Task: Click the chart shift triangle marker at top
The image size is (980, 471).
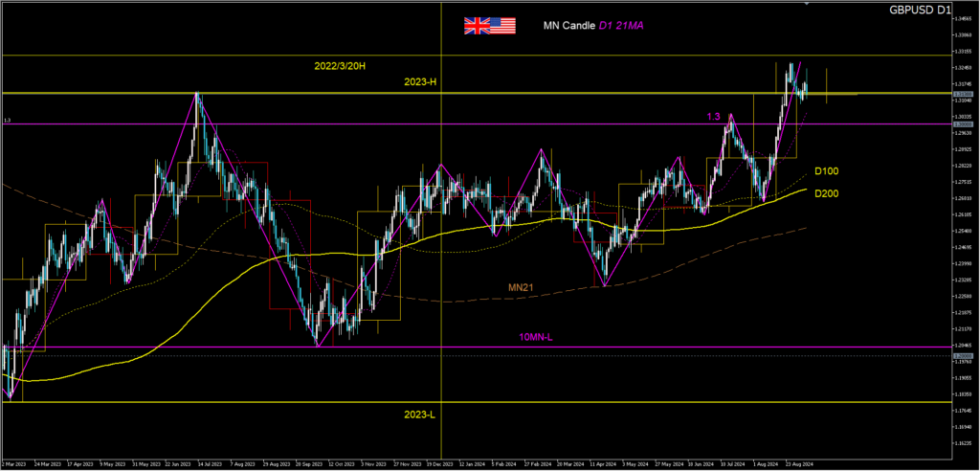Action: tap(807, 5)
